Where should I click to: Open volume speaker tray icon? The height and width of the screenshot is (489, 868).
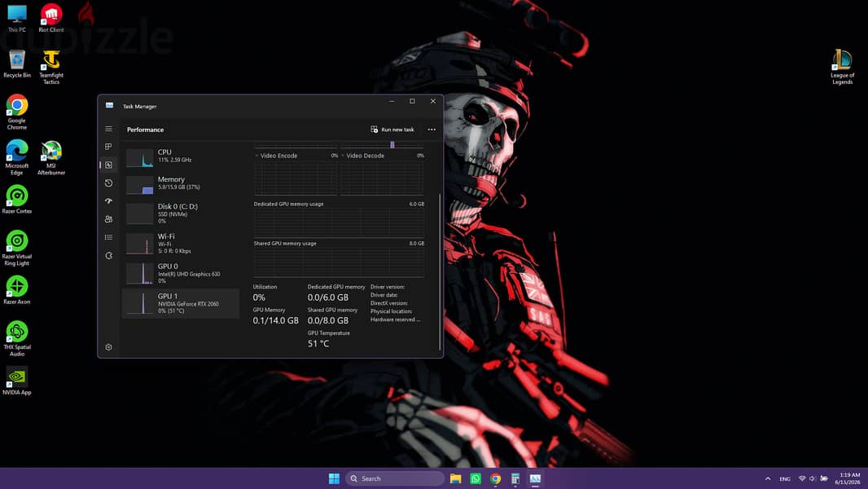click(812, 478)
